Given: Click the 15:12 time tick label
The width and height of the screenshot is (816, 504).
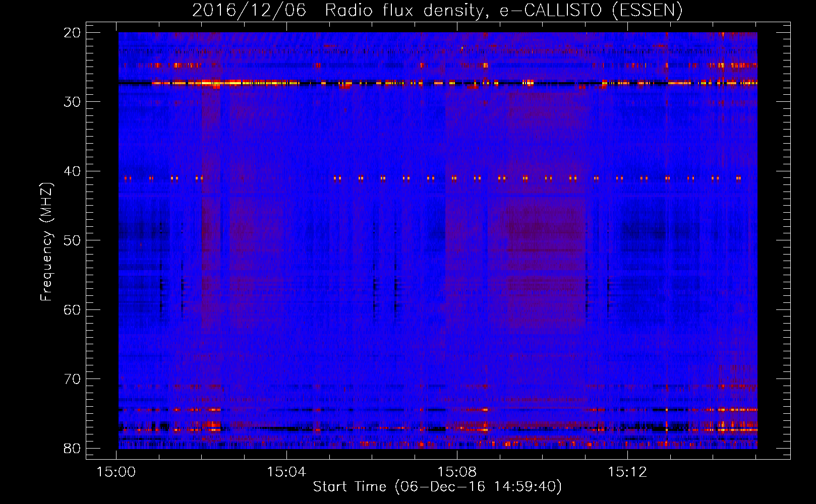Looking at the screenshot, I should pyautogui.click(x=627, y=472).
